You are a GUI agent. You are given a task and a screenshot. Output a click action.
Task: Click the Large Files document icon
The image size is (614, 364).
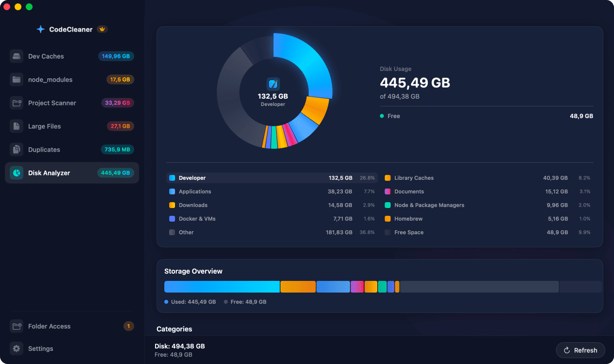tap(16, 126)
